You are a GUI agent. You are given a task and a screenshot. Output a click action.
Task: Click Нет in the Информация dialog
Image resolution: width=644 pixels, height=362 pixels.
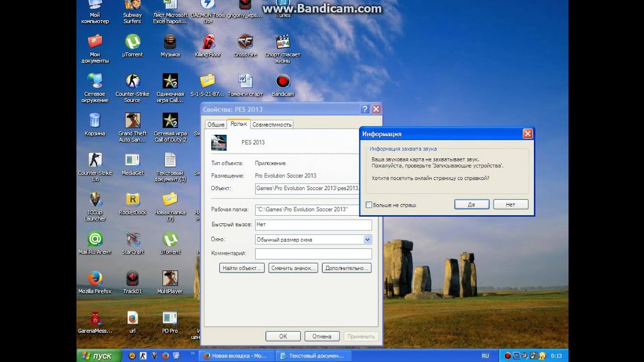pyautogui.click(x=511, y=205)
